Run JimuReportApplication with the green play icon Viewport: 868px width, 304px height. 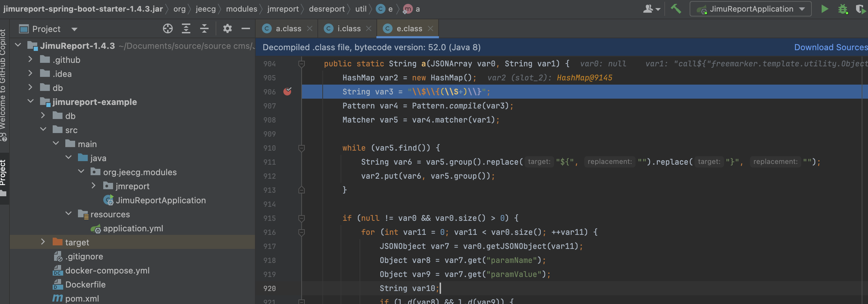click(825, 9)
